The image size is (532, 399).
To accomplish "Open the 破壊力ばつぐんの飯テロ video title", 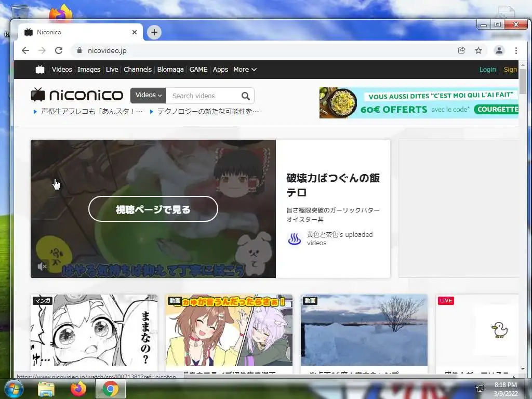I will 333,185.
